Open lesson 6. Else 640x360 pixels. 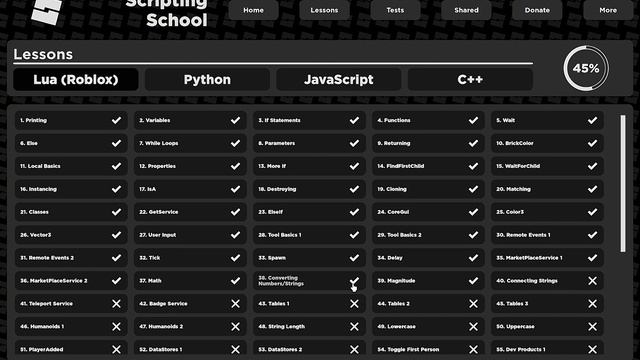(71, 143)
